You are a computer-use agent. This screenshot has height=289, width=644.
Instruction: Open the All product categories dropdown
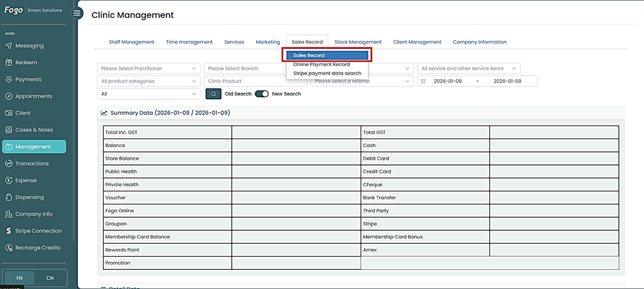click(148, 81)
